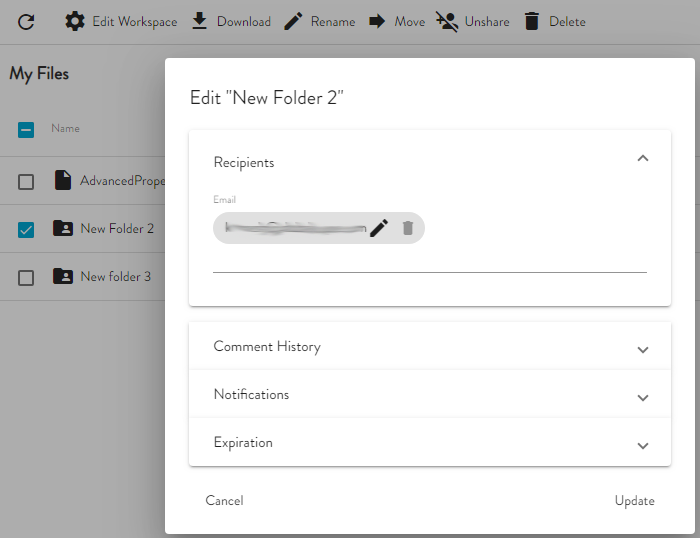Click the Move arrow icon
The width and height of the screenshot is (700, 538).
pyautogui.click(x=377, y=21)
